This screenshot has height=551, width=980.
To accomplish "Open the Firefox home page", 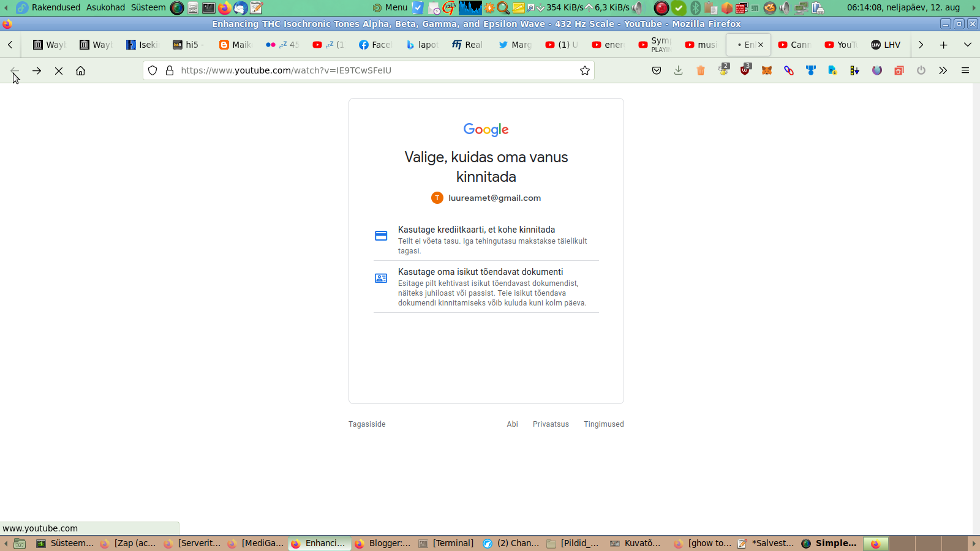I will pyautogui.click(x=80, y=70).
